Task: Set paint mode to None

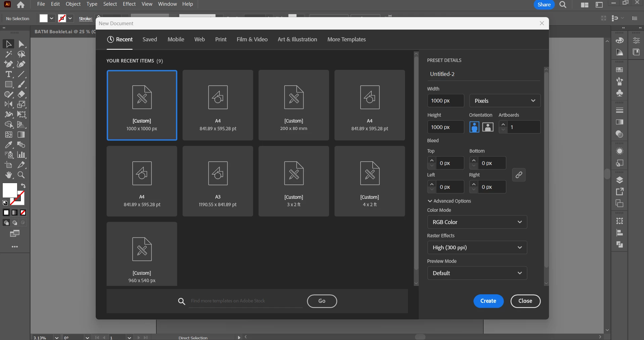Action: coord(23,213)
